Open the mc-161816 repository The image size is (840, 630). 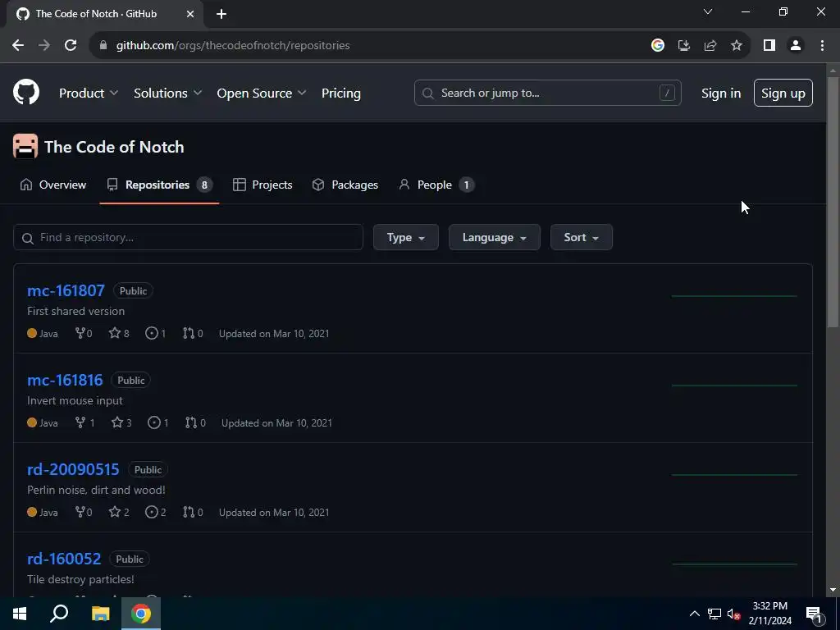point(65,380)
